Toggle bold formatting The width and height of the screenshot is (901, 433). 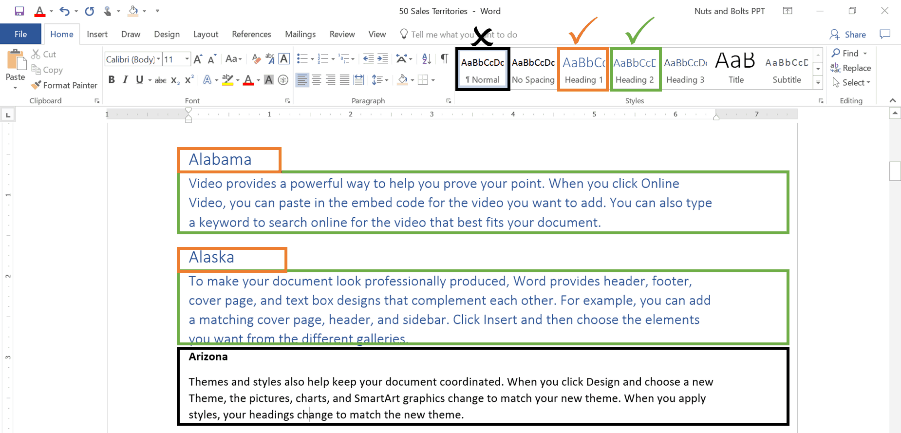tap(111, 80)
